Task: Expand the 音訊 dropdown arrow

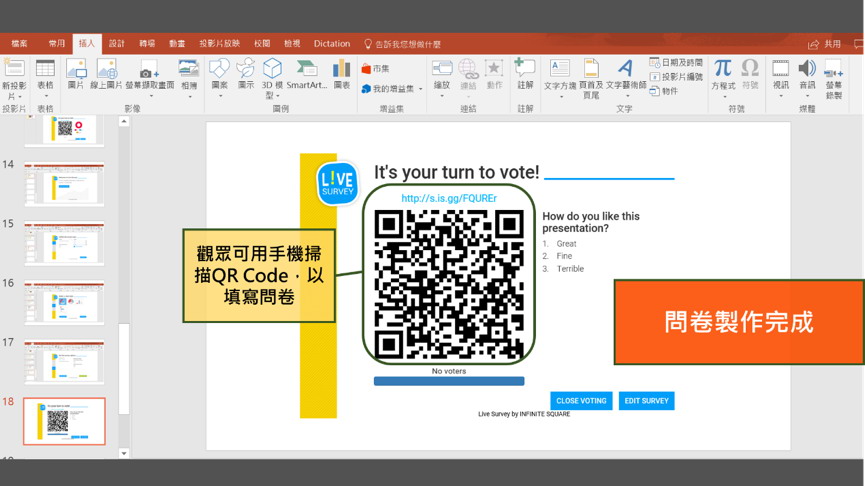Action: pos(807,97)
